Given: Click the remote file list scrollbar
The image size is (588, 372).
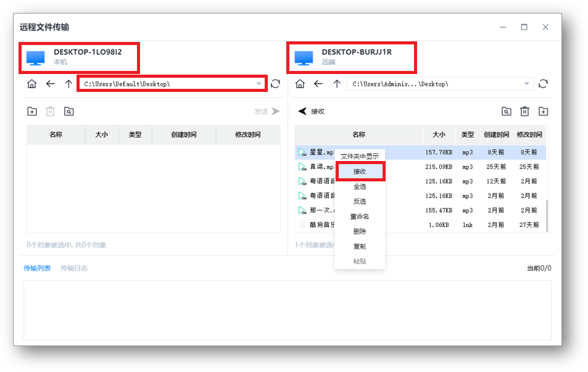Looking at the screenshot, I should pyautogui.click(x=547, y=216).
